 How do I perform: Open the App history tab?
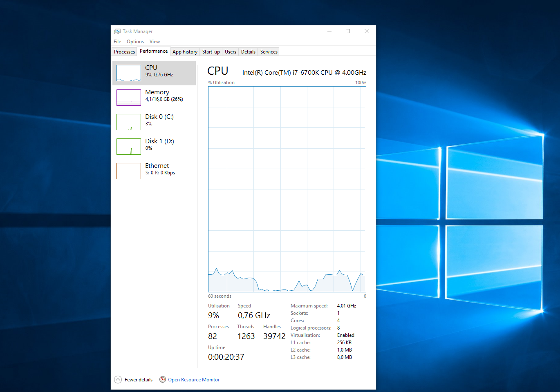point(185,51)
